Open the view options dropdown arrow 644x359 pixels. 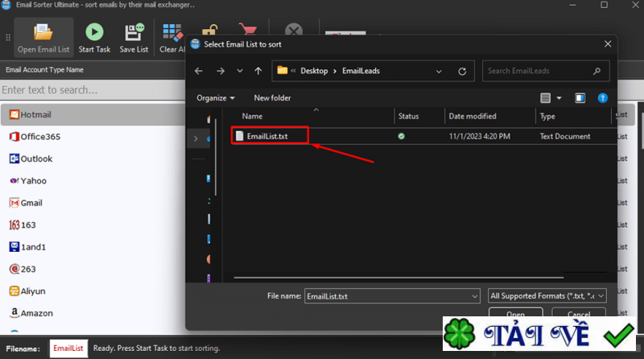tap(559, 97)
